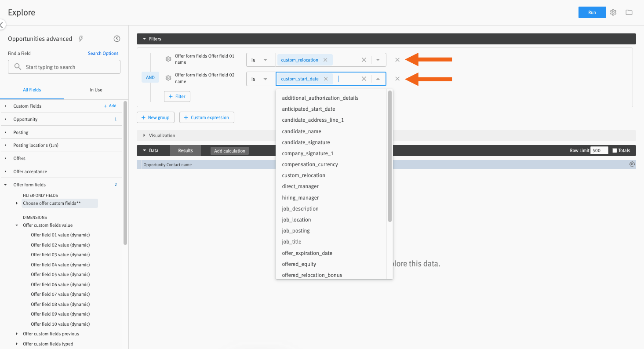The image size is (644, 349).
Task: Click the dropdown list scrollbar
Action: 390,157
